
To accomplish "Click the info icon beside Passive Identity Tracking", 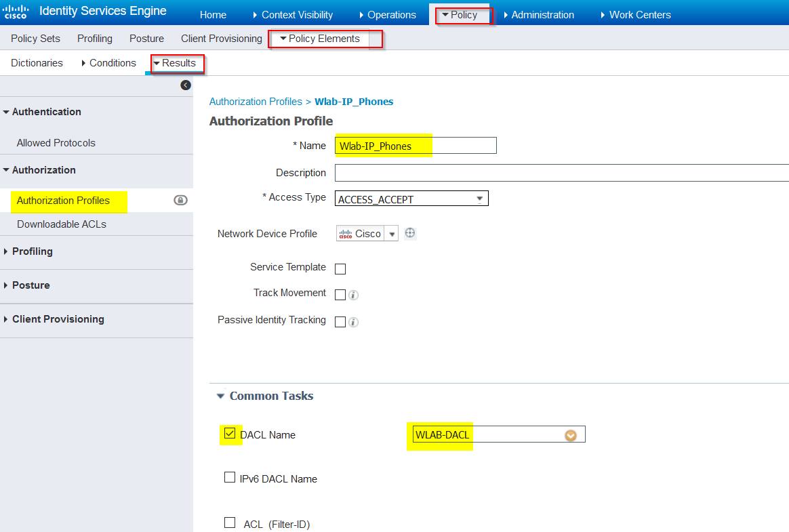I will click(x=353, y=322).
